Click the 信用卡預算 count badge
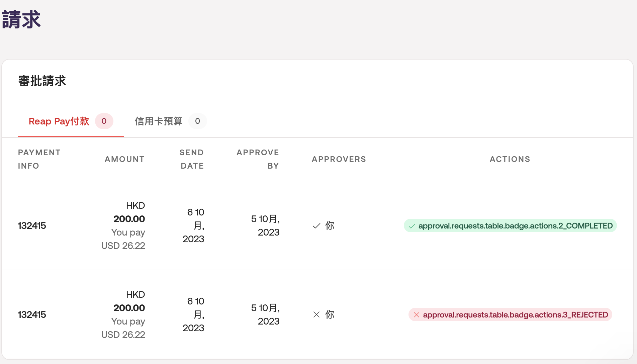The height and width of the screenshot is (364, 637). click(x=197, y=121)
